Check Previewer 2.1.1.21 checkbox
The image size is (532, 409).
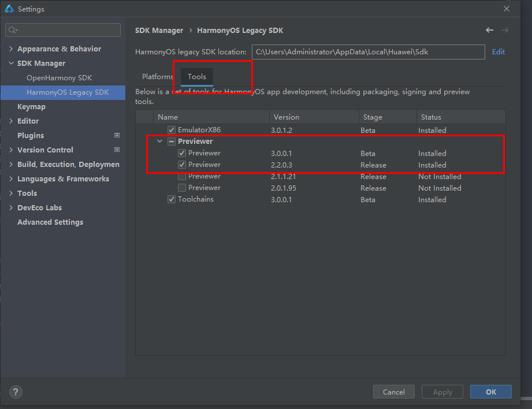[x=182, y=176]
